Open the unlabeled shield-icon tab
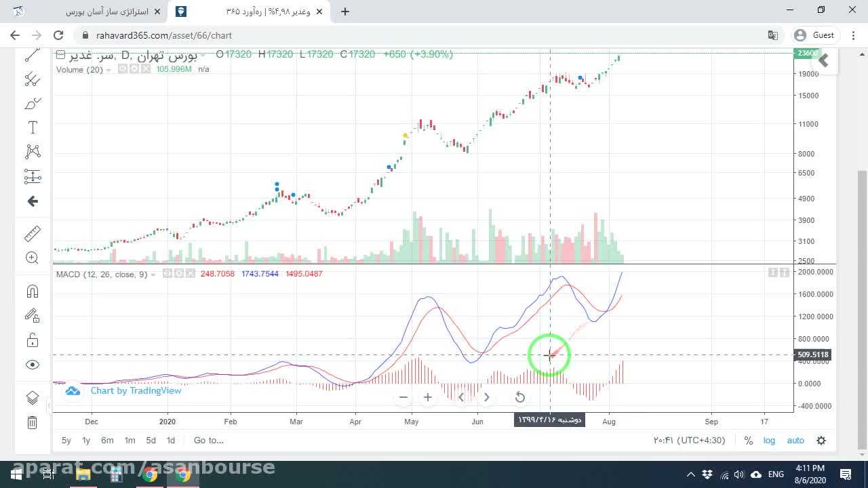Image resolution: width=868 pixels, height=488 pixels. 181,12
